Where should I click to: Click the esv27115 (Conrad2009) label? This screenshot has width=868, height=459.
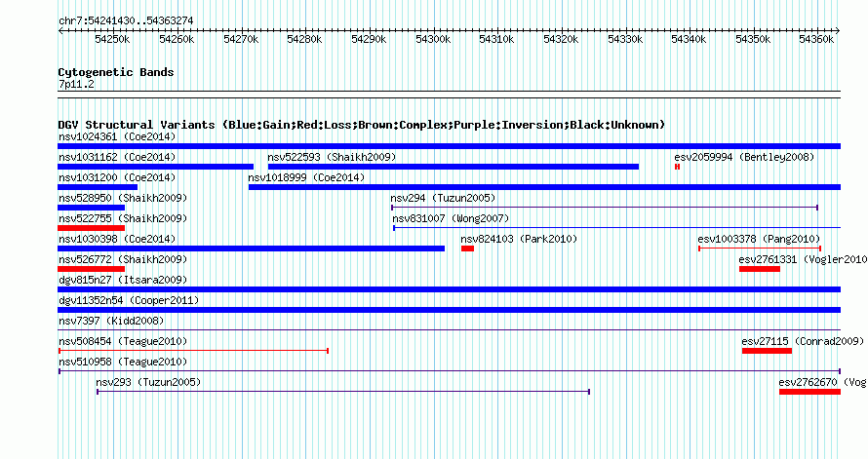[x=803, y=341]
